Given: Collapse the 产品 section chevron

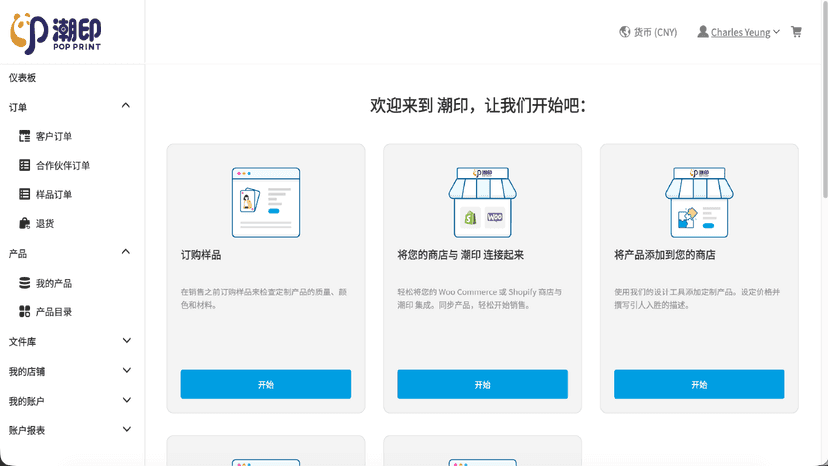Looking at the screenshot, I should pos(126,251).
